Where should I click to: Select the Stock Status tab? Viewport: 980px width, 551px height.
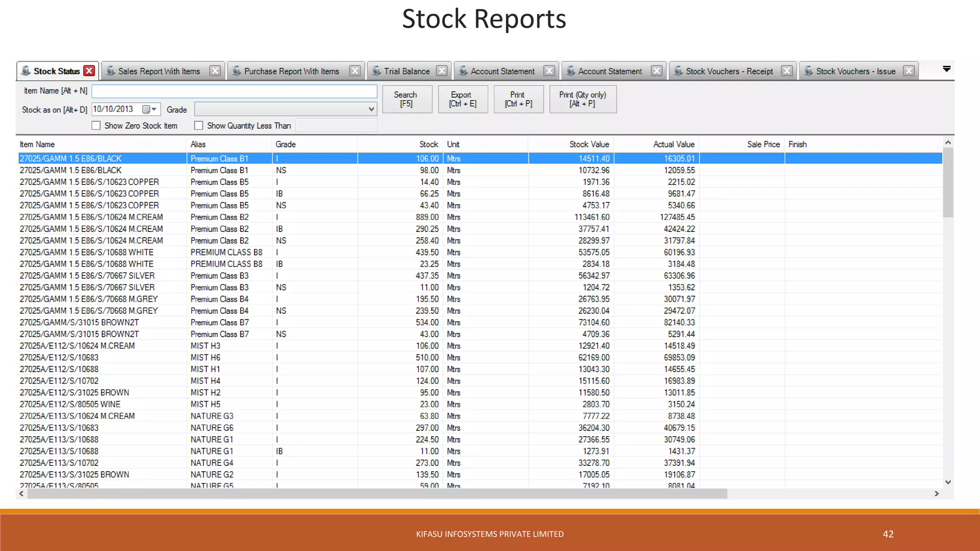click(x=56, y=71)
